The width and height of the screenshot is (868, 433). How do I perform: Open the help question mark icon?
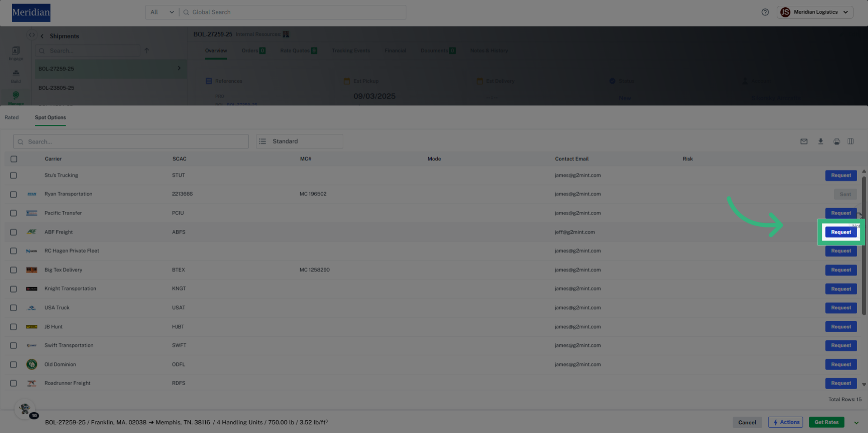pyautogui.click(x=765, y=12)
